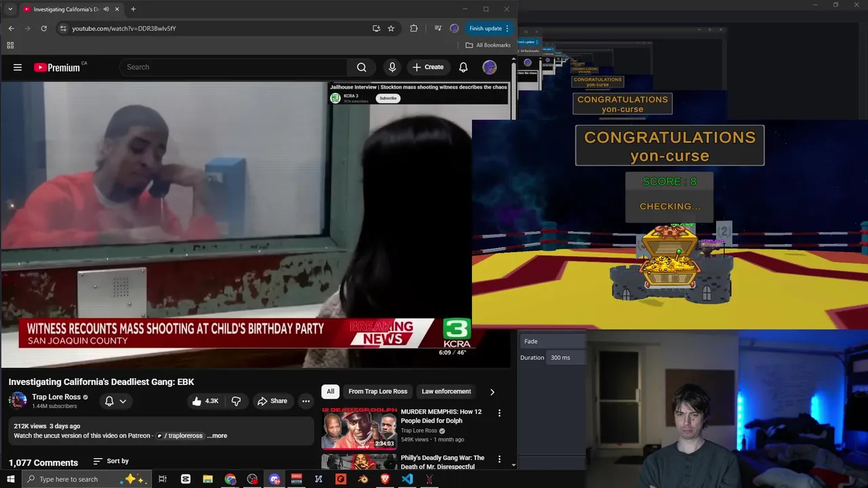Open the All Bookmarks folder
The image size is (868, 488).
tap(488, 45)
